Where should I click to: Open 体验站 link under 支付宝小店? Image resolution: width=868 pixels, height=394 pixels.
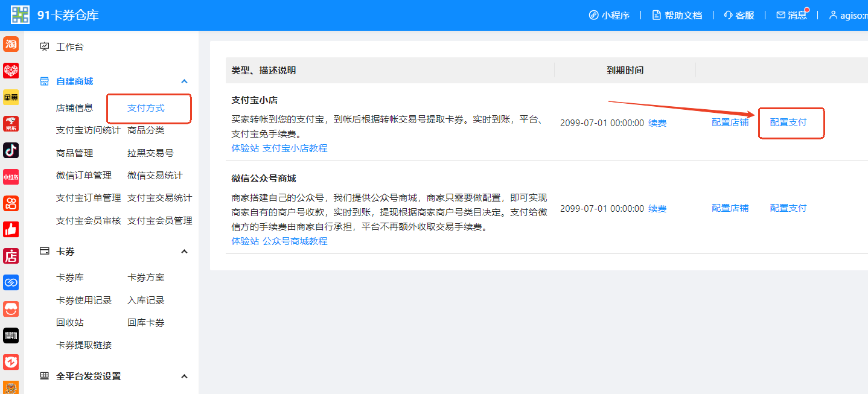point(245,148)
